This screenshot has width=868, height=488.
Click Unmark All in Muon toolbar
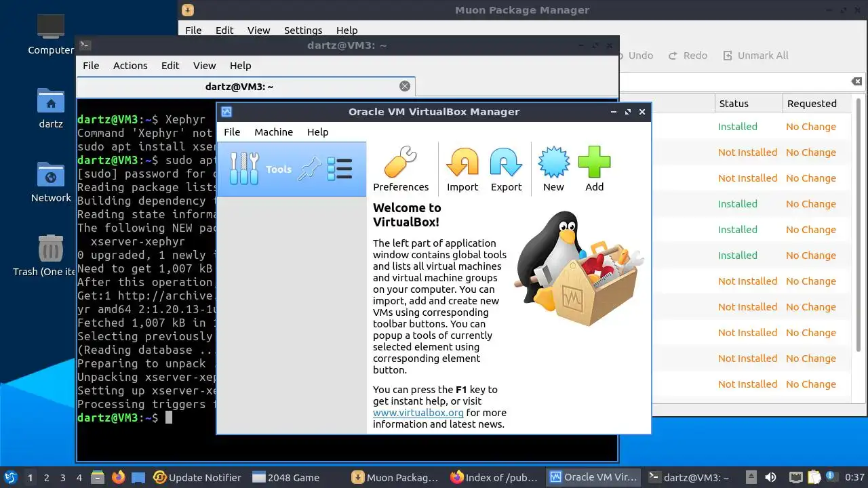click(x=755, y=56)
